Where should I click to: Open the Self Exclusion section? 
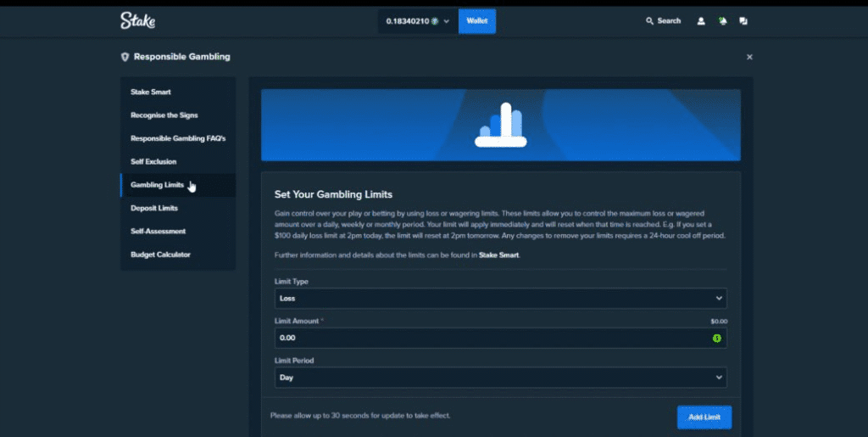[x=153, y=161]
